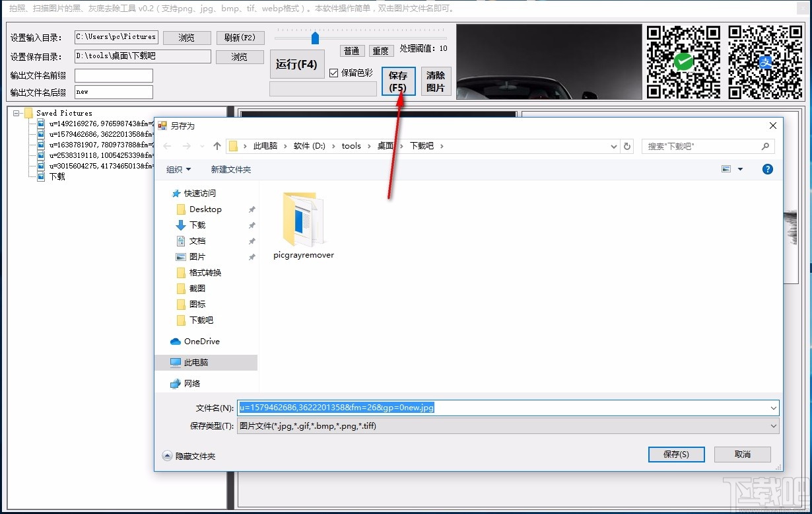Click 浏览 next to input directory
This screenshot has height=514, width=812.
[187, 38]
